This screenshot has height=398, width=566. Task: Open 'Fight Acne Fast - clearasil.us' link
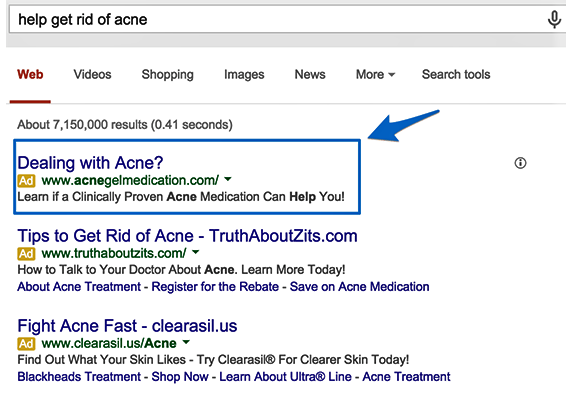127,326
